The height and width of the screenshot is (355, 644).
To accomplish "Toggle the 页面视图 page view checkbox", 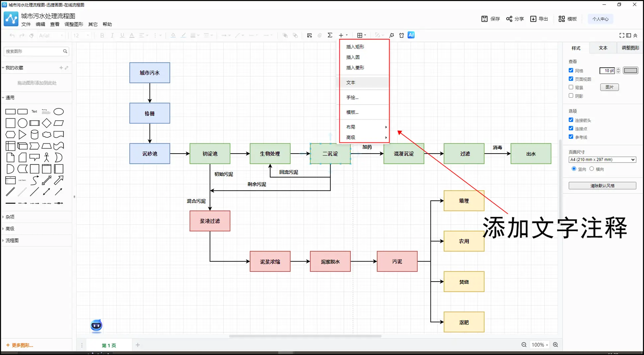I will 571,79.
